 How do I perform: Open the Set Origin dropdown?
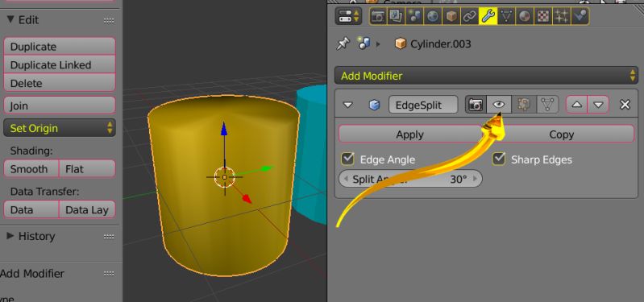click(60, 128)
